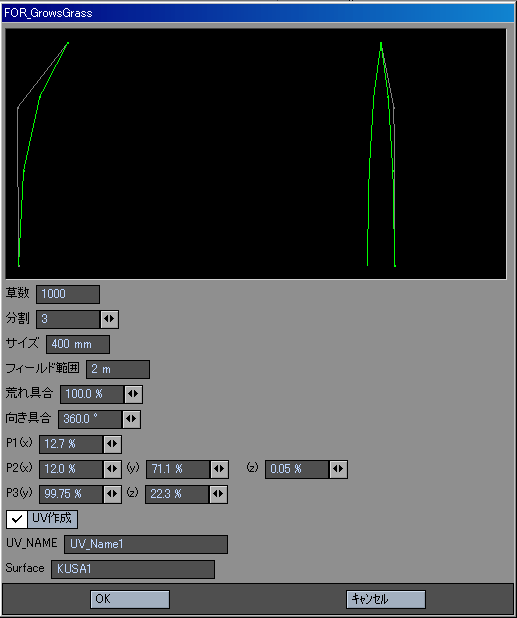Click the 分割 field showing 3
Viewport: 517px width, 618px height.
point(68,319)
